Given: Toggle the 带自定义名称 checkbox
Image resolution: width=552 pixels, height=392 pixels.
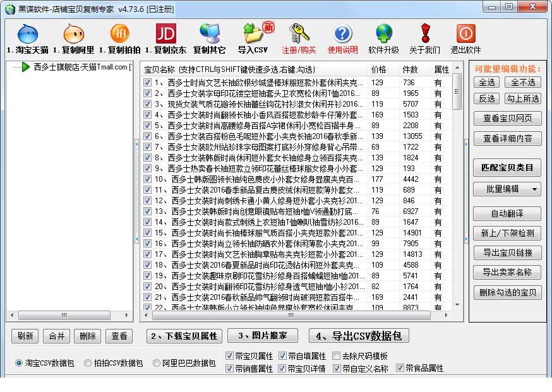Looking at the screenshot, I should coord(337,369).
